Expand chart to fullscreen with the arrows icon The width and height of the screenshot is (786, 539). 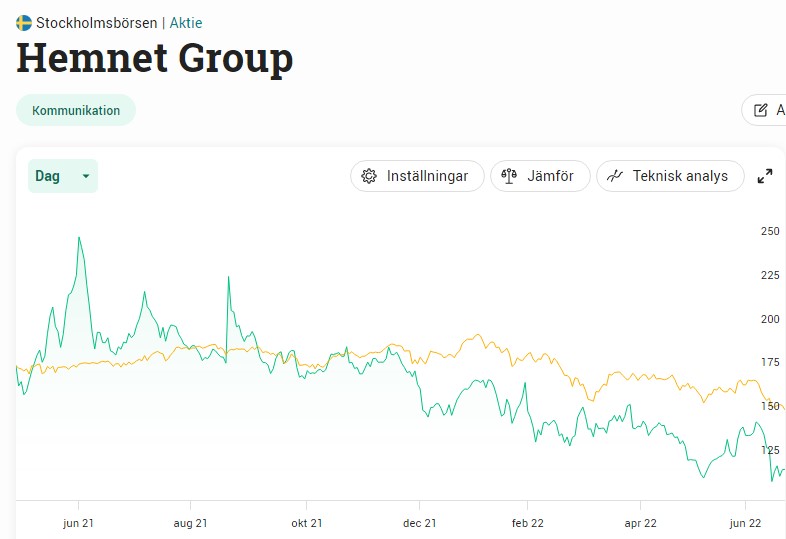pos(765,176)
